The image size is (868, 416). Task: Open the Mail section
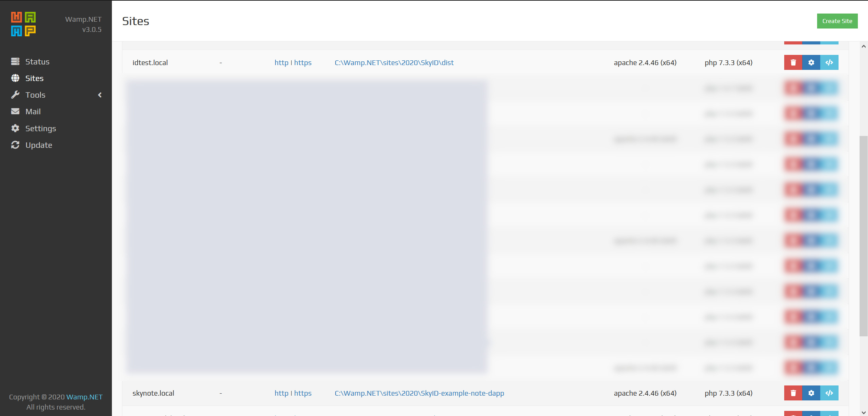click(33, 112)
